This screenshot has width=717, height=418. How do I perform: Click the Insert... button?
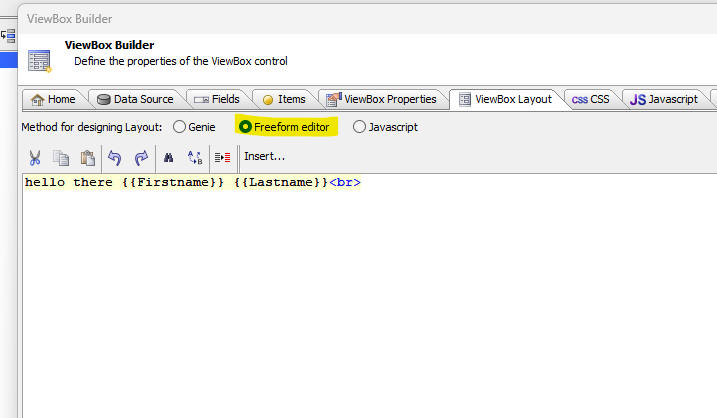(265, 157)
